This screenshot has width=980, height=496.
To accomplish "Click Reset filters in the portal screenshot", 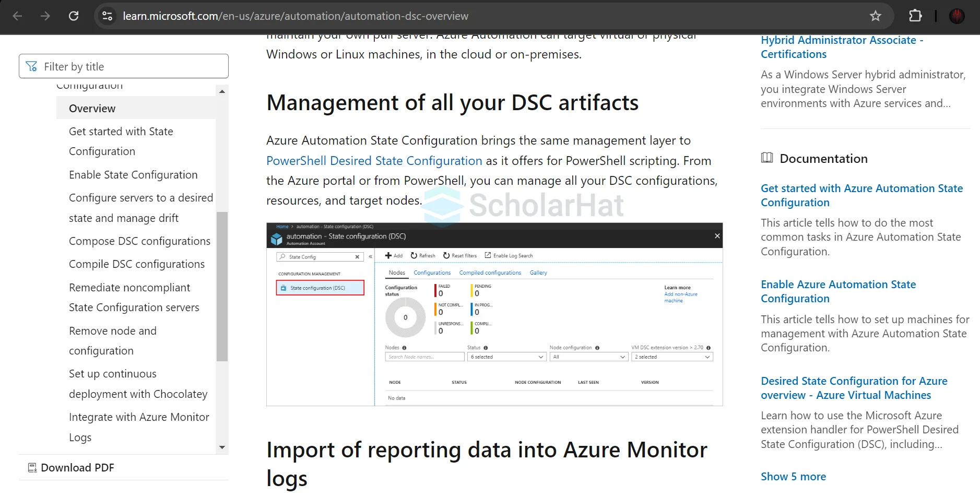I will [460, 256].
